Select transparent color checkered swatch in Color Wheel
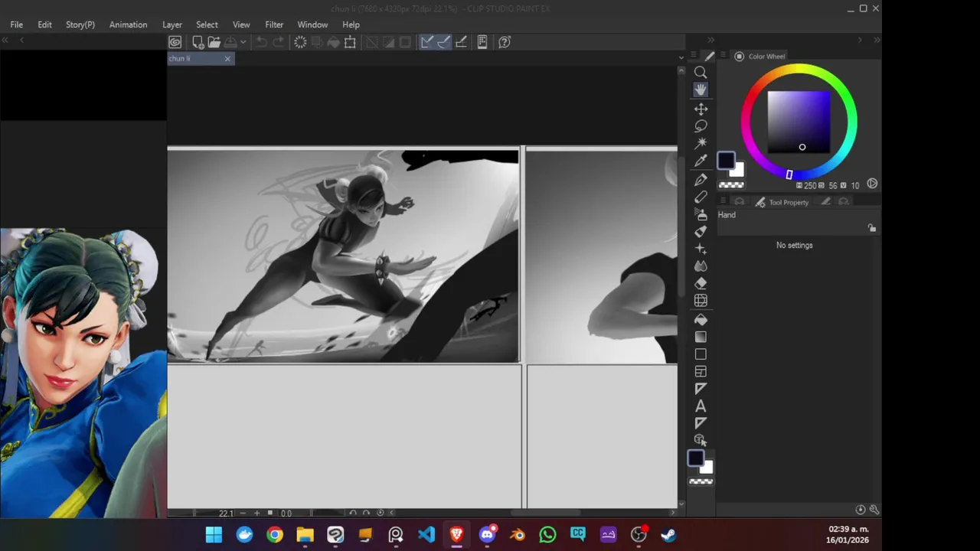980x551 pixels. click(731, 185)
